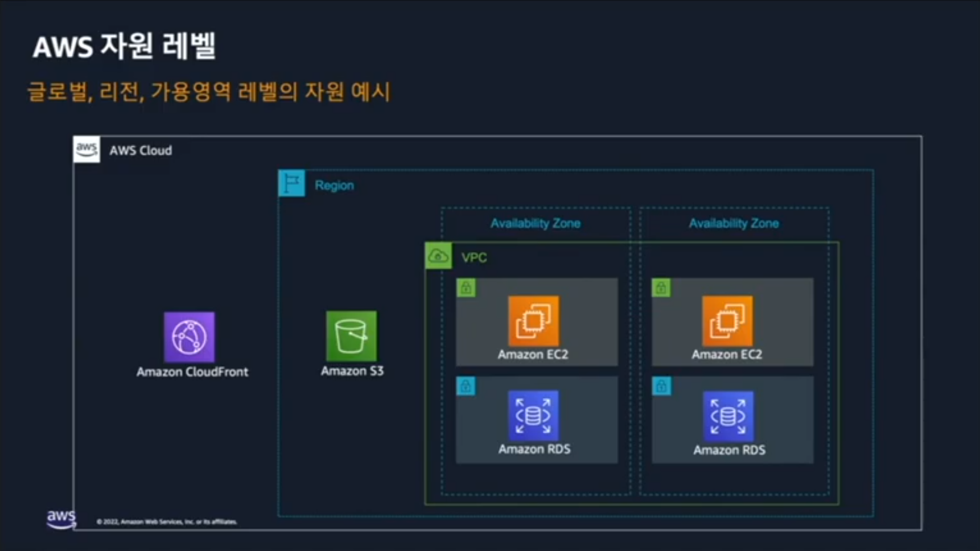Click the blue lock icon on the right RDS subnet

point(661,386)
